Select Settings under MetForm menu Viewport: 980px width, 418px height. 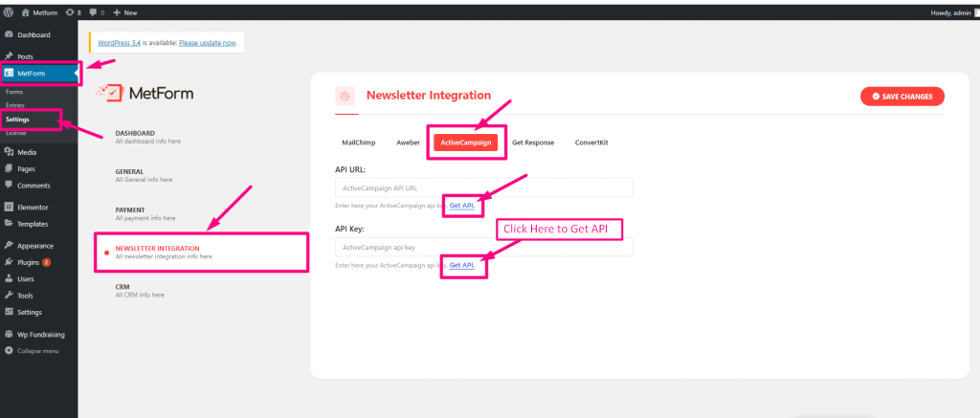[17, 119]
